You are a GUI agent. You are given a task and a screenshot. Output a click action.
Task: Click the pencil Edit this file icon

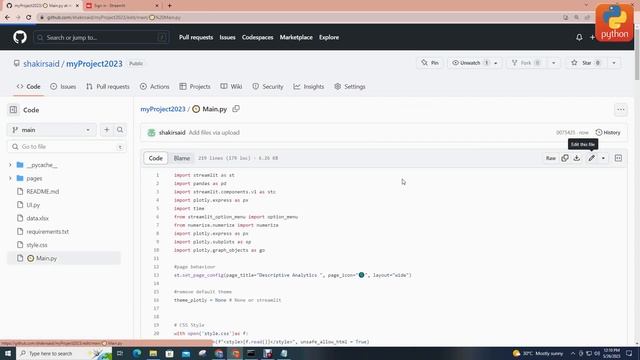coord(591,158)
